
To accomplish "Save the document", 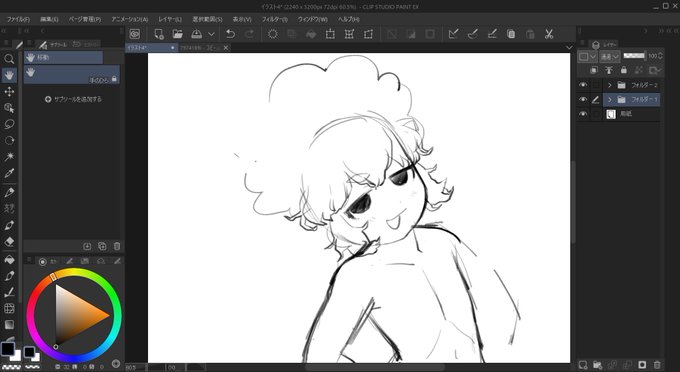I will [x=196, y=34].
